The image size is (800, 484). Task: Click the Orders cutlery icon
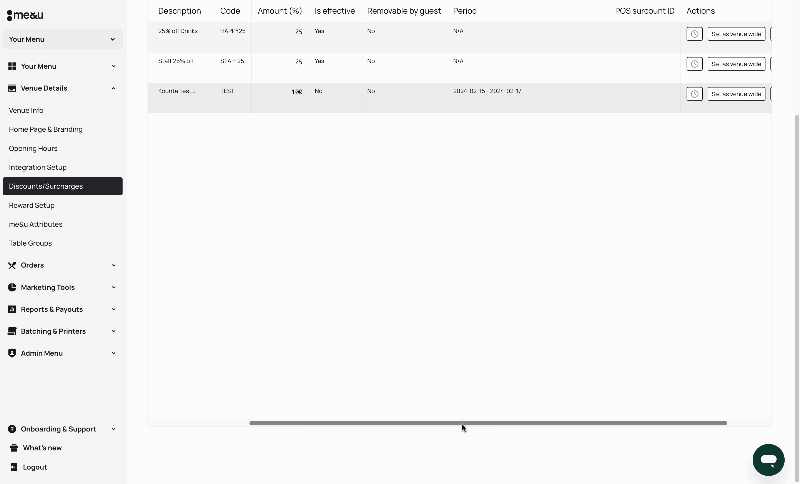click(12, 265)
